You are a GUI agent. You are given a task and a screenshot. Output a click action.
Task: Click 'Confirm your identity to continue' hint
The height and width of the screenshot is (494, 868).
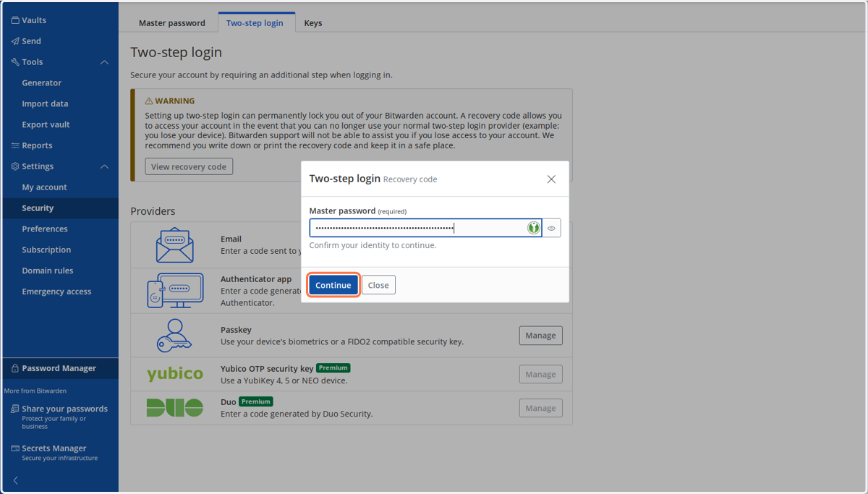tap(373, 245)
